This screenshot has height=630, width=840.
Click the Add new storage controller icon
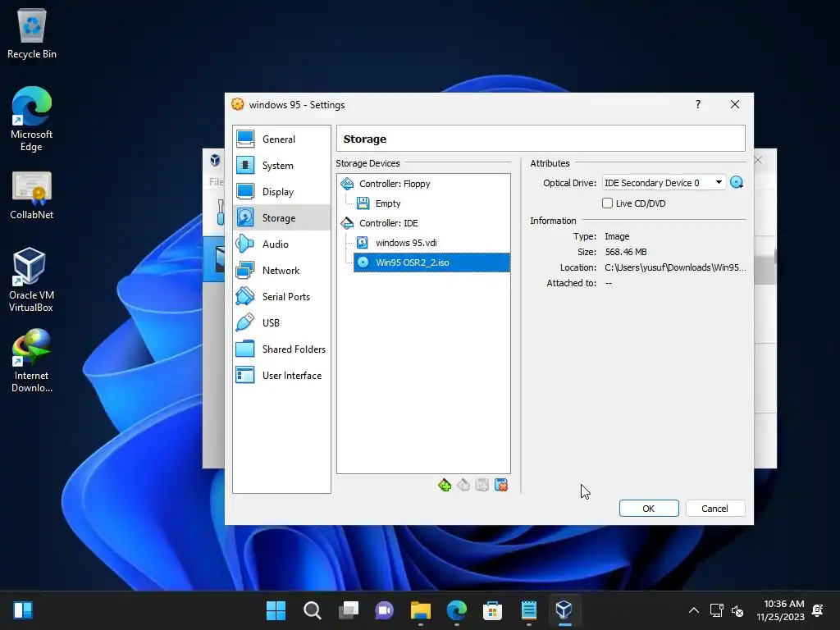pyautogui.click(x=445, y=486)
